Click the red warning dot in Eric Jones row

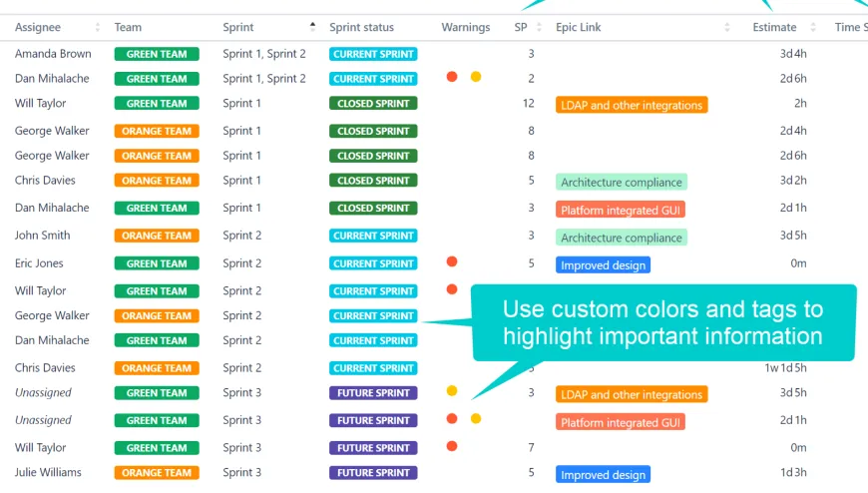click(x=452, y=261)
